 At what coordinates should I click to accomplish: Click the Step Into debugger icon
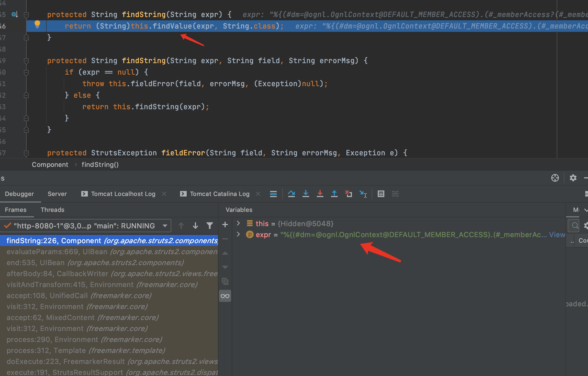point(306,194)
